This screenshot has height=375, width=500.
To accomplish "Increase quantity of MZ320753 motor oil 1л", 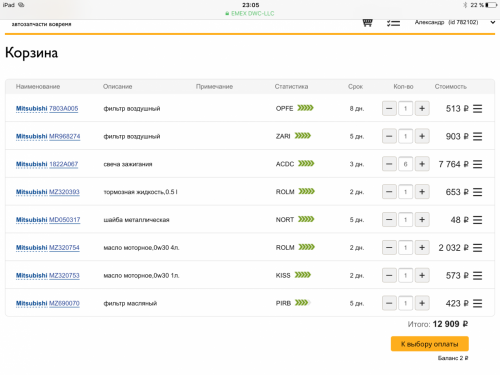I will [x=422, y=275].
